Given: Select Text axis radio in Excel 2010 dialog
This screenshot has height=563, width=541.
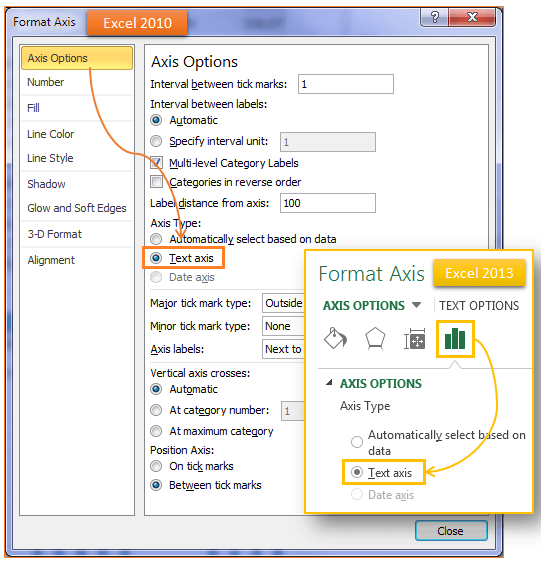Looking at the screenshot, I should point(156,258).
